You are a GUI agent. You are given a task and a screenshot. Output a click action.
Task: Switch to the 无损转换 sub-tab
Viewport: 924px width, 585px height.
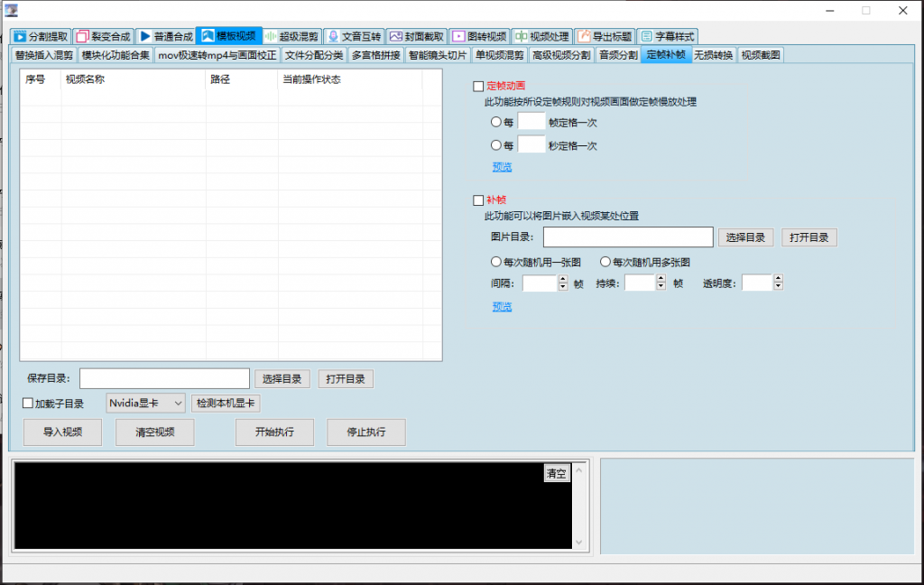(713, 55)
